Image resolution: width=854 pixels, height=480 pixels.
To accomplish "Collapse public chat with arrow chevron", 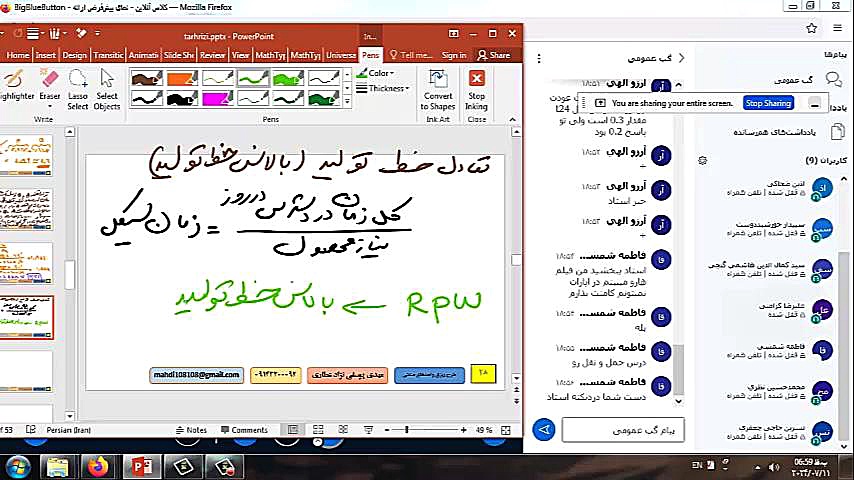I will pos(681,58).
